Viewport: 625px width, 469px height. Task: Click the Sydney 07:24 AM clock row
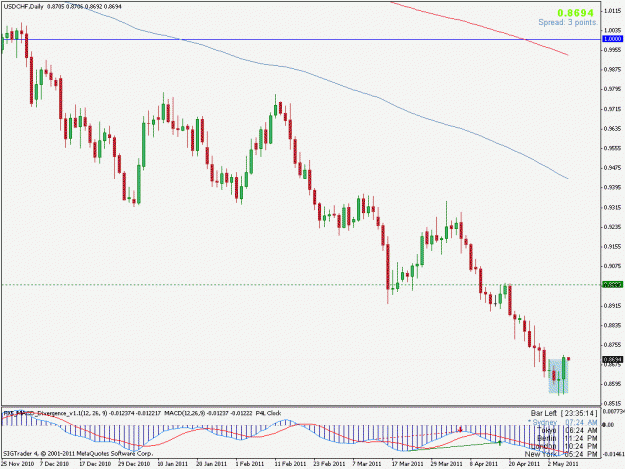[563, 422]
